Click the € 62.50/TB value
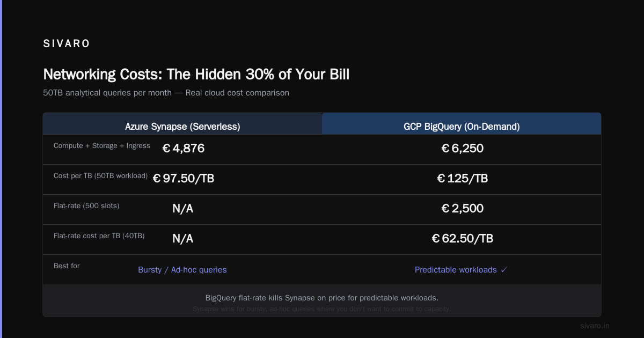Screen dimensions: 644x338 [x=462, y=238]
